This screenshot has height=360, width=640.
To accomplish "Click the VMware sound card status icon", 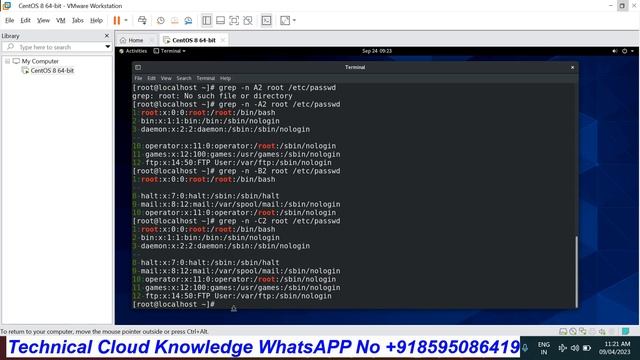I will click(602, 331).
